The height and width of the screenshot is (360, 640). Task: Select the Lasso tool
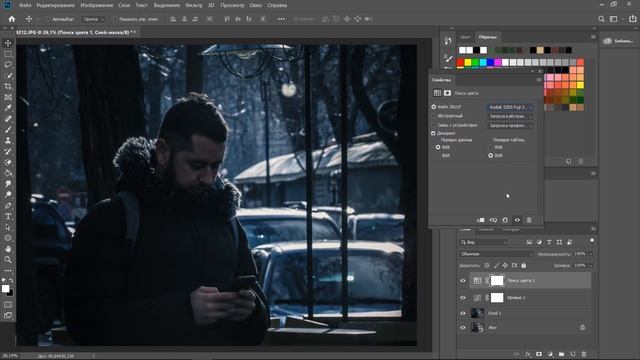click(8, 64)
